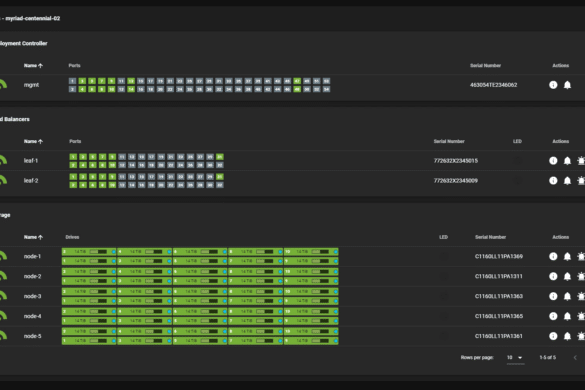This screenshot has width=585, height=390.
Task: Open info icon for node-3
Action: tap(553, 296)
